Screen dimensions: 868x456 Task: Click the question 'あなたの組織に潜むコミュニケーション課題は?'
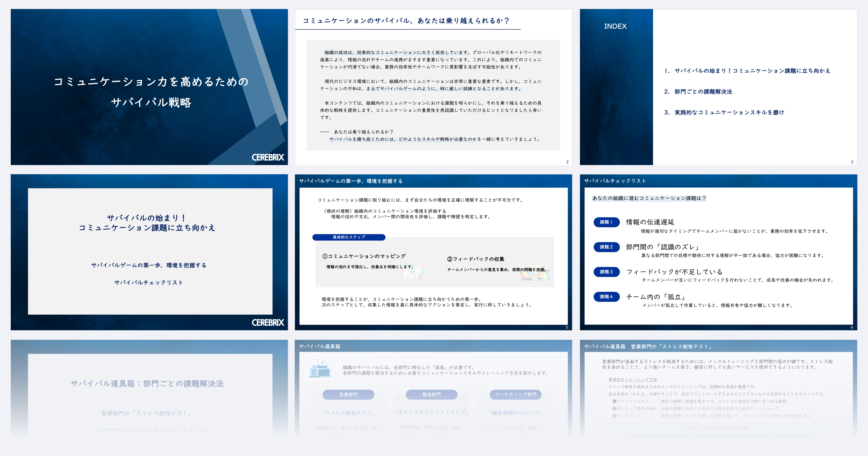pos(649,198)
